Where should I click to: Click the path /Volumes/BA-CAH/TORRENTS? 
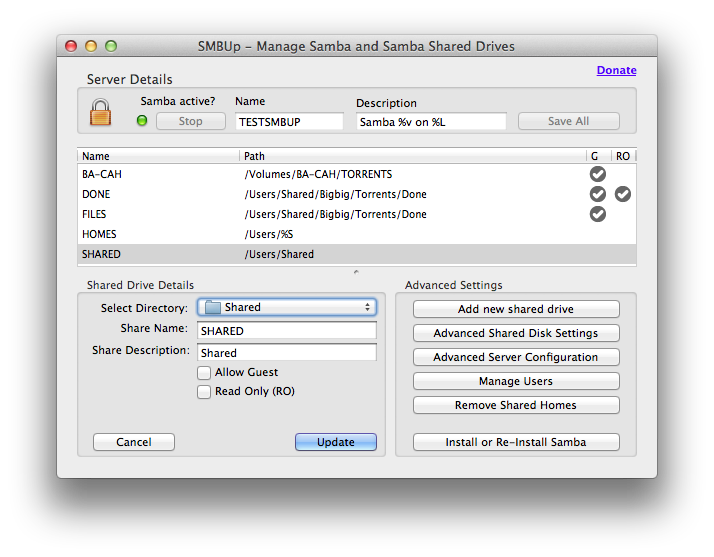pyautogui.click(x=318, y=174)
